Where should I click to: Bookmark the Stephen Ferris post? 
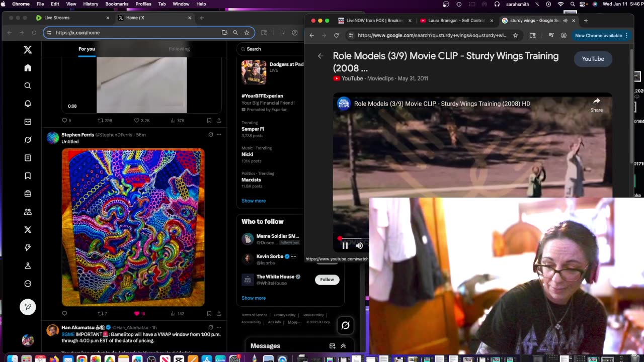click(x=209, y=313)
